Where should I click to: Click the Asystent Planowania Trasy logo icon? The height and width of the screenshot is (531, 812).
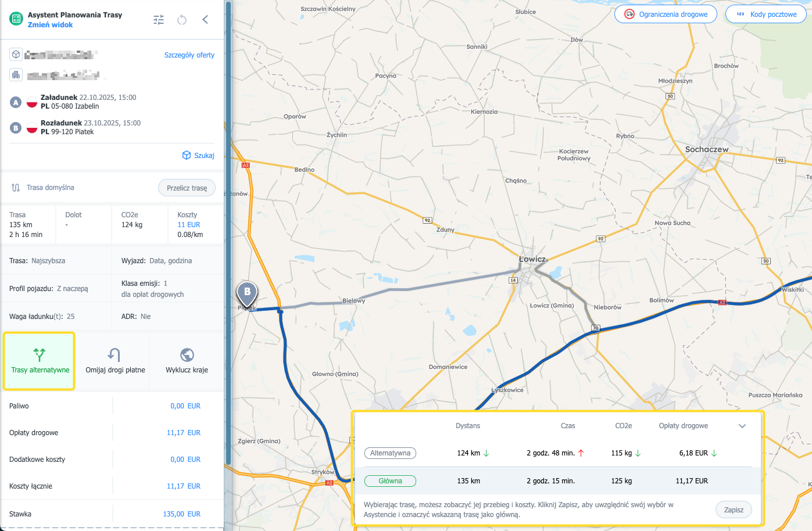coord(16,19)
